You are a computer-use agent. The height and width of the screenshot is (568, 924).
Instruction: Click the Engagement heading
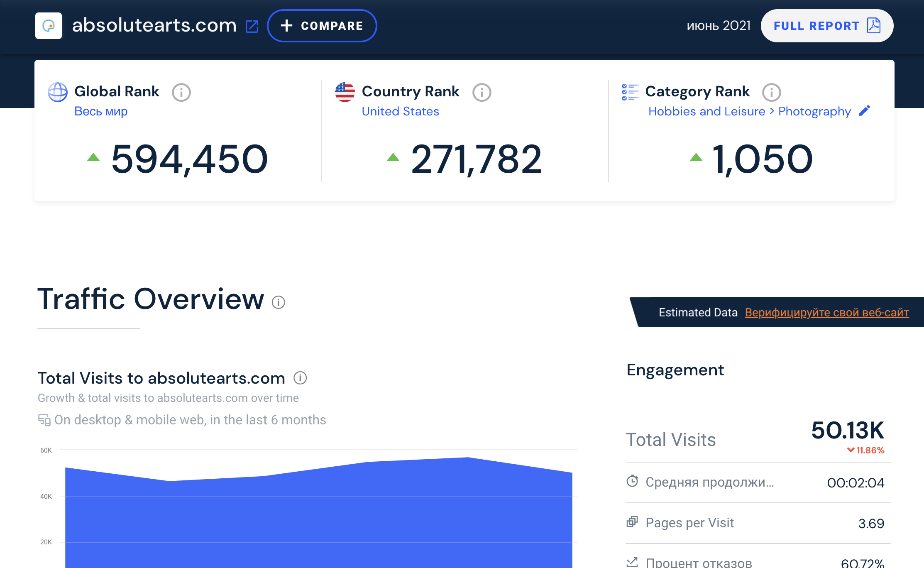tap(675, 370)
